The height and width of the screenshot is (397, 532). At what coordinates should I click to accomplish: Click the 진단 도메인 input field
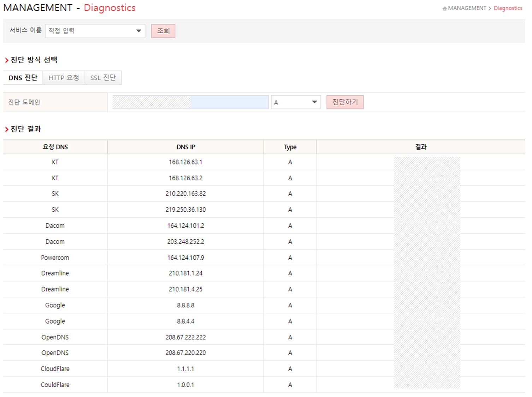point(190,102)
